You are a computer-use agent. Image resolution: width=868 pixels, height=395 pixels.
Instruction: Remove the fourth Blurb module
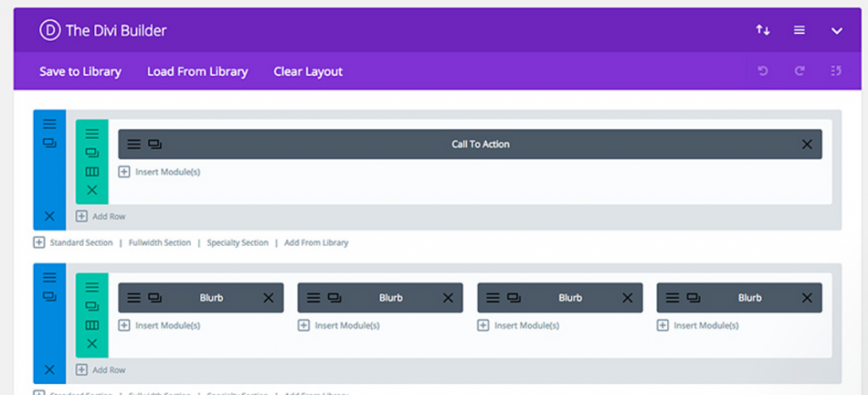[807, 298]
